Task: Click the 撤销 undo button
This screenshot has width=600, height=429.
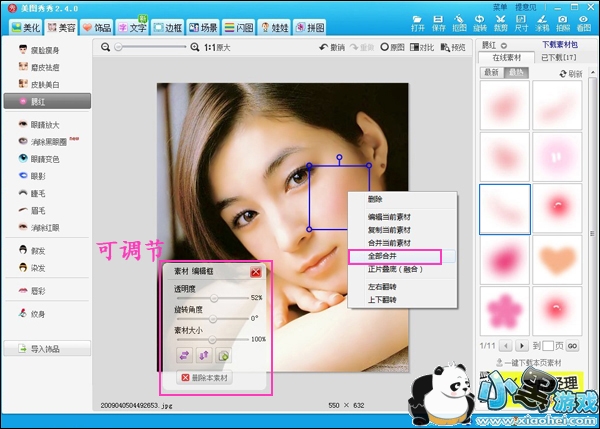Action: [331, 47]
